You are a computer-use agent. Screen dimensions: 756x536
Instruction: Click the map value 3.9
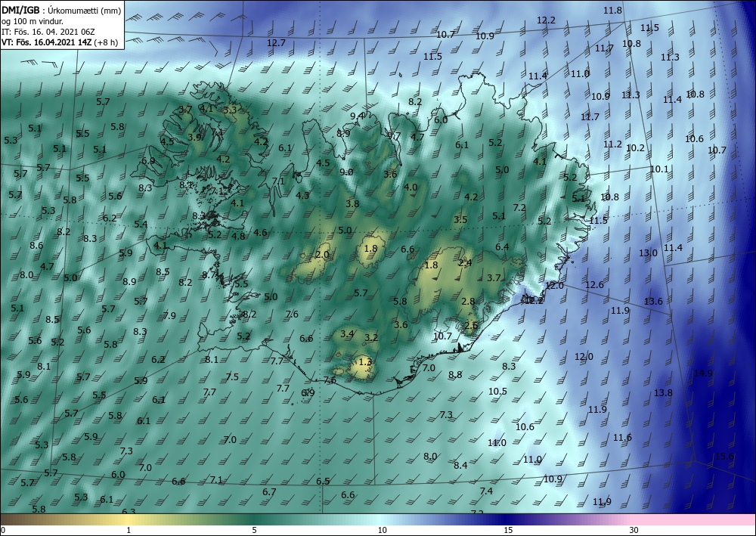click(194, 137)
